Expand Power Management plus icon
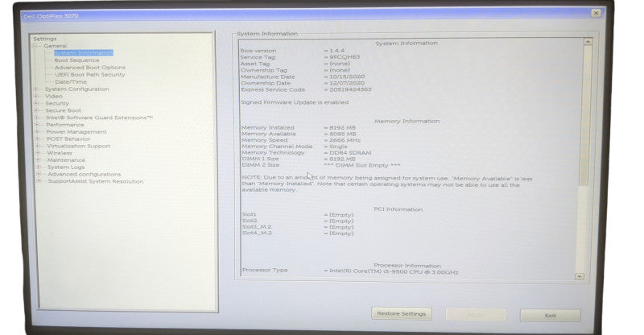This screenshot has width=644, height=335. [x=37, y=132]
